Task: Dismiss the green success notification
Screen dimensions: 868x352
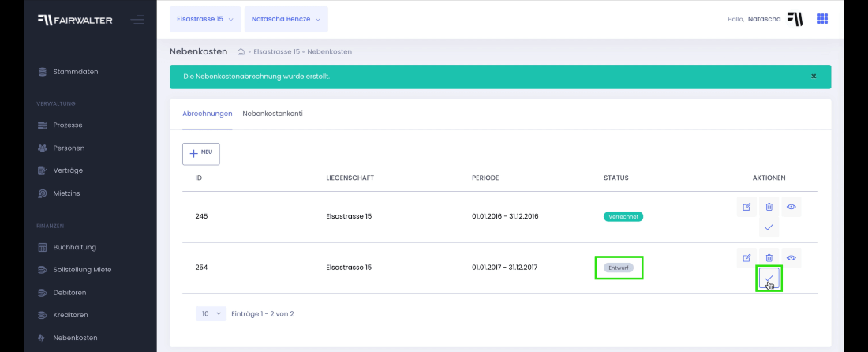Action: point(814,77)
